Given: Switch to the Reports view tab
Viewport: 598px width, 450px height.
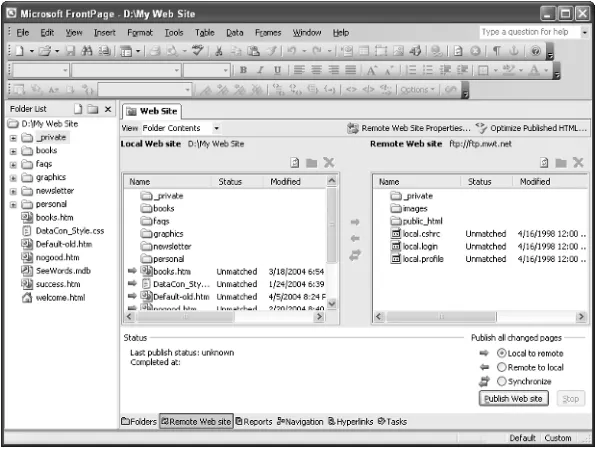Looking at the screenshot, I should (x=254, y=422).
